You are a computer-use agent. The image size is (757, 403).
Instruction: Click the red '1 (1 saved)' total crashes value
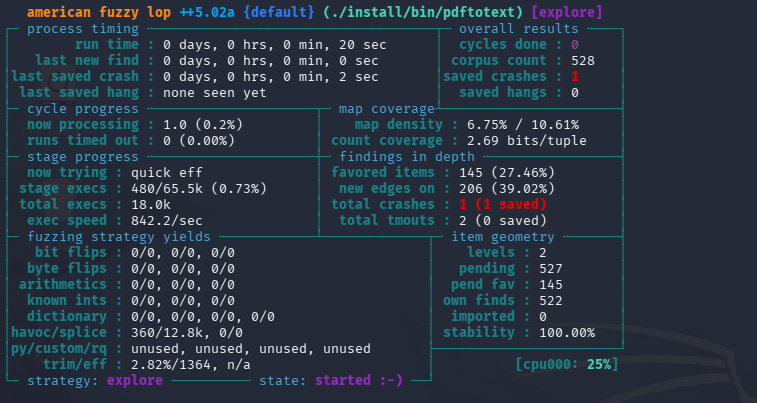click(x=503, y=204)
